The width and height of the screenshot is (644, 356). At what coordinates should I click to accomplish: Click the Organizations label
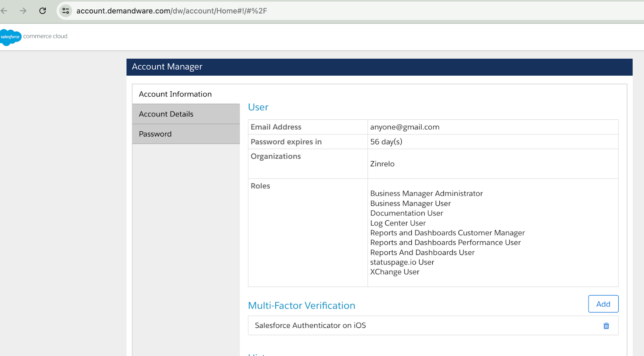click(276, 156)
